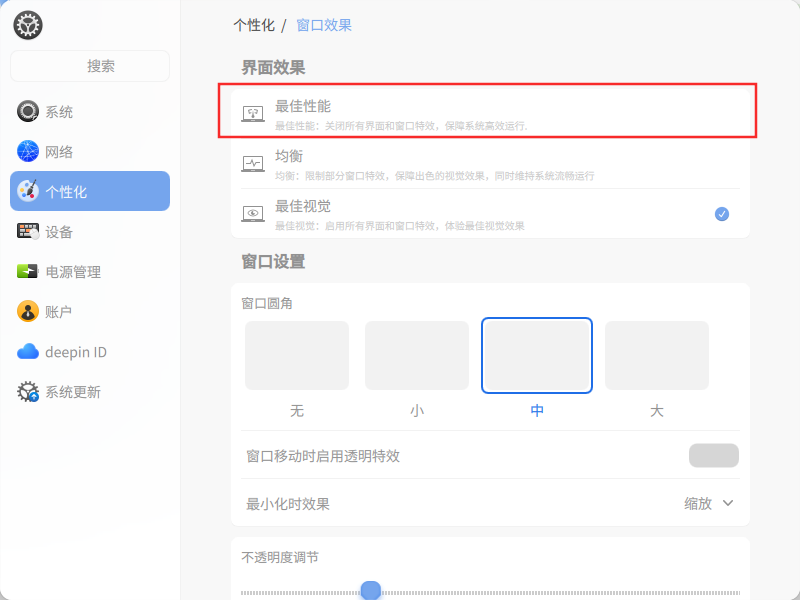Open the 系统 settings icon in sidebar

click(28, 111)
